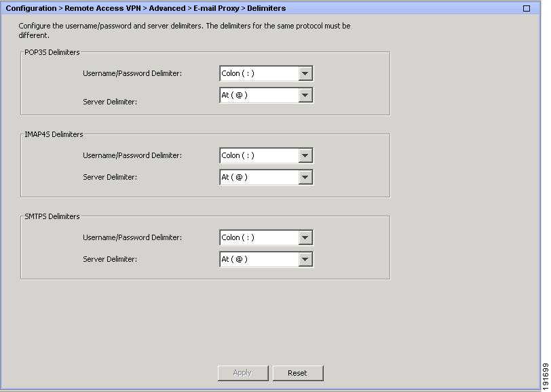The width and height of the screenshot is (551, 392).
Task: Select the IMAP4S Delimiters group title
Action: point(54,134)
